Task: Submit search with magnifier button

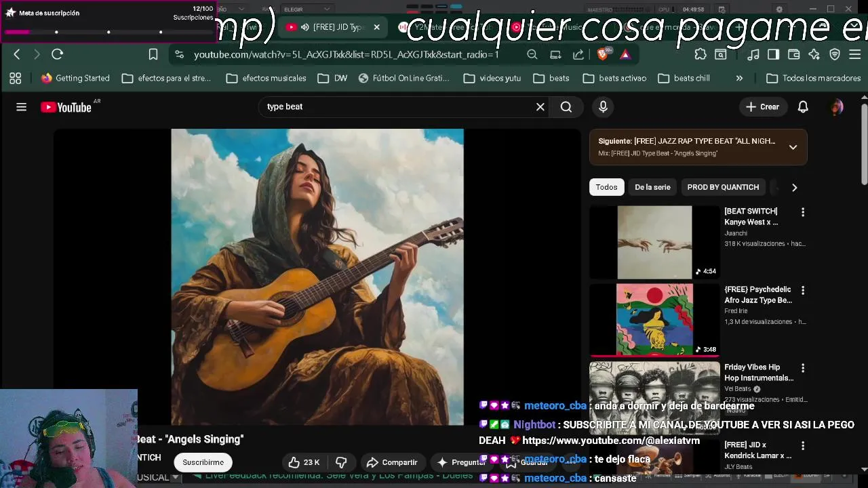Action: point(566,106)
